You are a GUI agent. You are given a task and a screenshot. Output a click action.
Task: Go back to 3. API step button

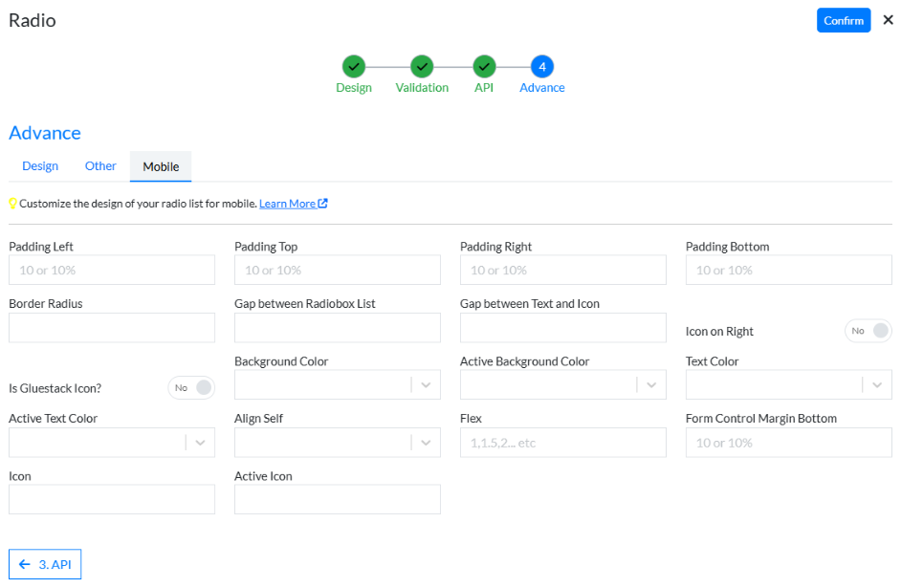pyautogui.click(x=45, y=565)
